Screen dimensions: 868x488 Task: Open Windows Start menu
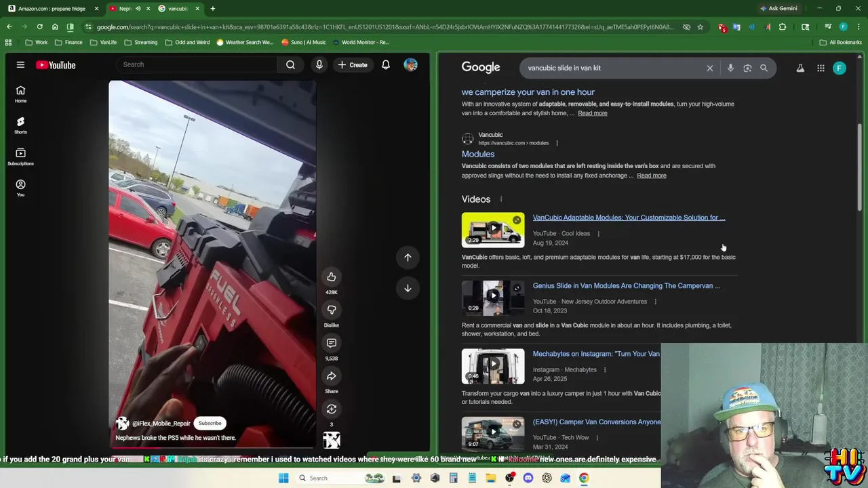(283, 479)
